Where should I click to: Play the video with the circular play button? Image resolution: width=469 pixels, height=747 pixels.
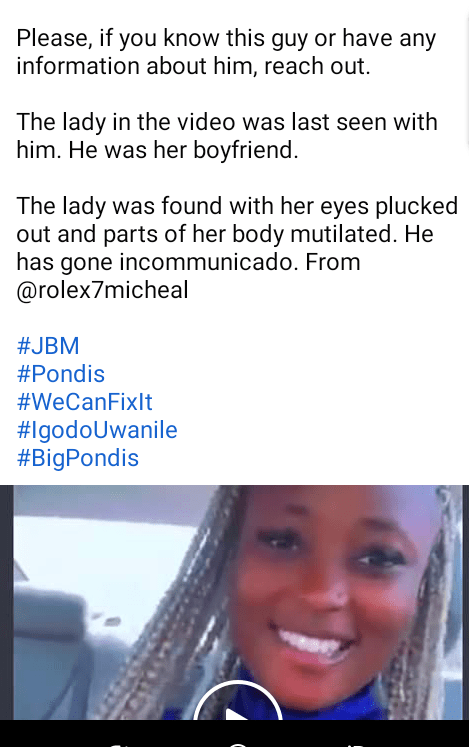[x=238, y=705]
